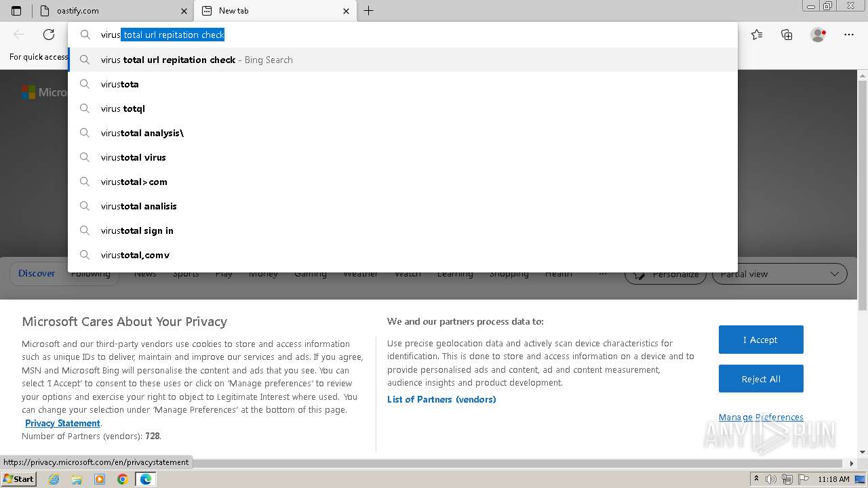
Task: Click the 11:18 AM clock
Action: coord(833,479)
